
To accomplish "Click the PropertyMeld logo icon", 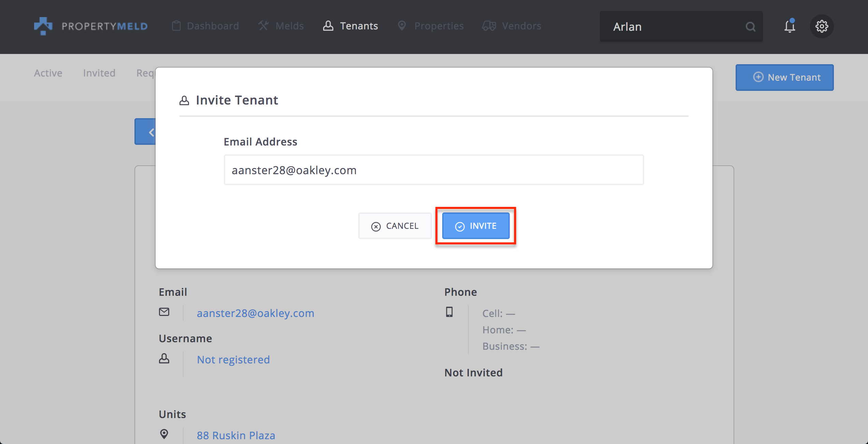I will (43, 26).
